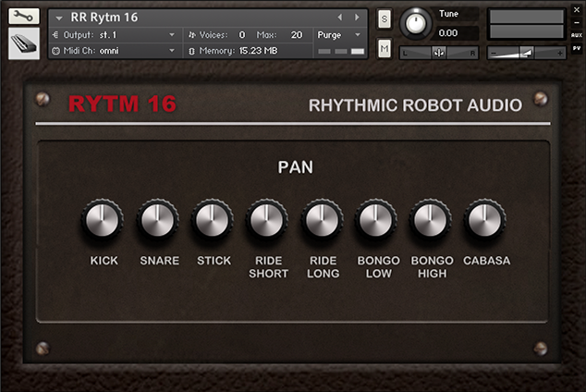Toggle the AUX sends button
586x392 pixels.
point(577,35)
